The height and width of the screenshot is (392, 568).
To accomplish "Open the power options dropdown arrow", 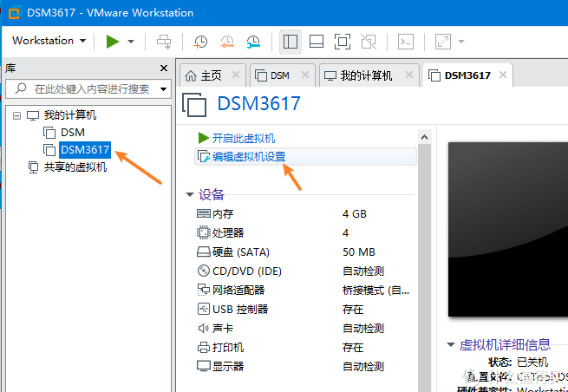I will click(131, 42).
